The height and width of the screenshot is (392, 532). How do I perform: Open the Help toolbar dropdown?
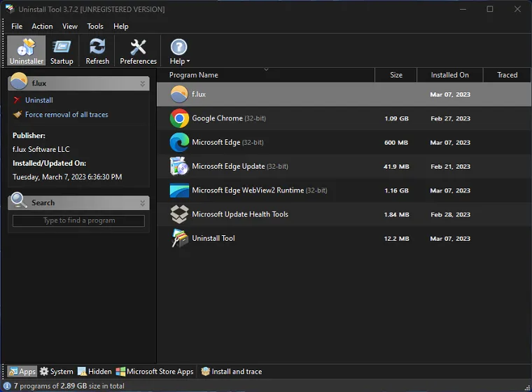[x=179, y=51]
